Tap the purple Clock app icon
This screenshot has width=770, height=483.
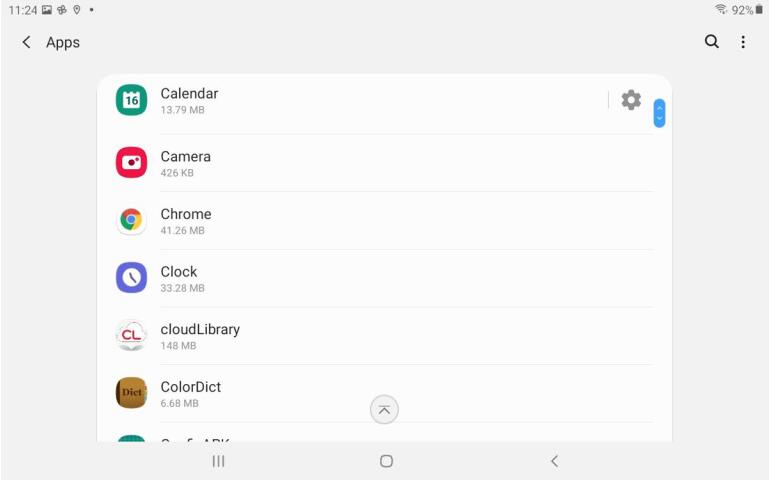[x=131, y=278]
